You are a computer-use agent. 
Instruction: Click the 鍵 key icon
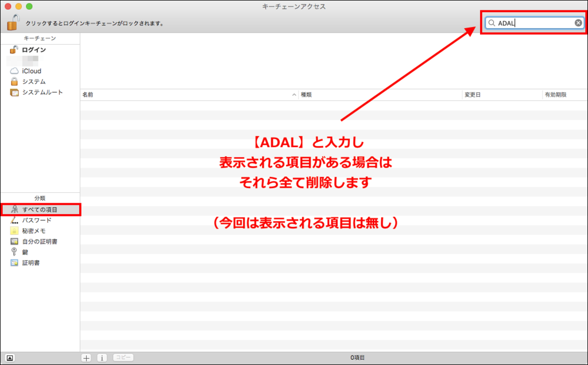point(14,252)
